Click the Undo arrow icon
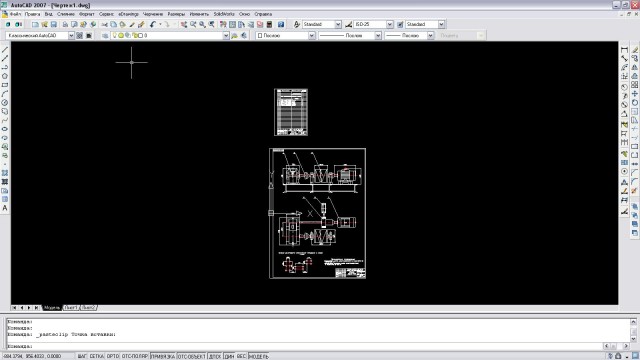Image resolution: width=640 pixels, height=360 pixels. 153,24
